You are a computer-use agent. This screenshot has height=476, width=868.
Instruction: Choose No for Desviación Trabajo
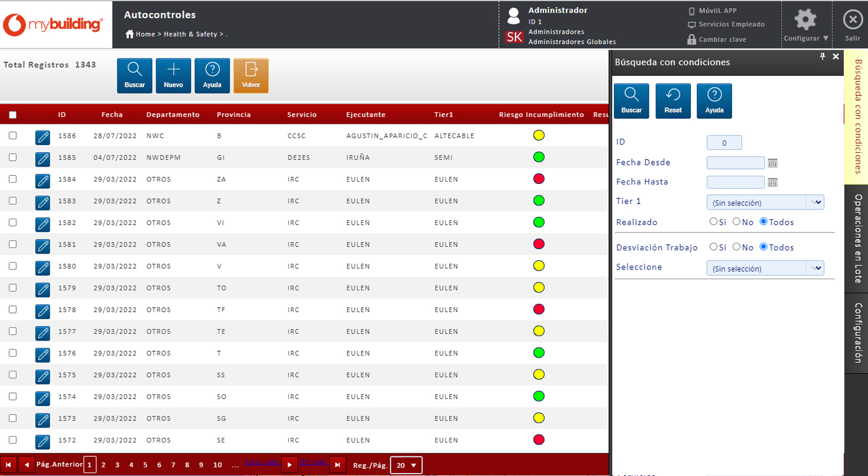click(737, 247)
